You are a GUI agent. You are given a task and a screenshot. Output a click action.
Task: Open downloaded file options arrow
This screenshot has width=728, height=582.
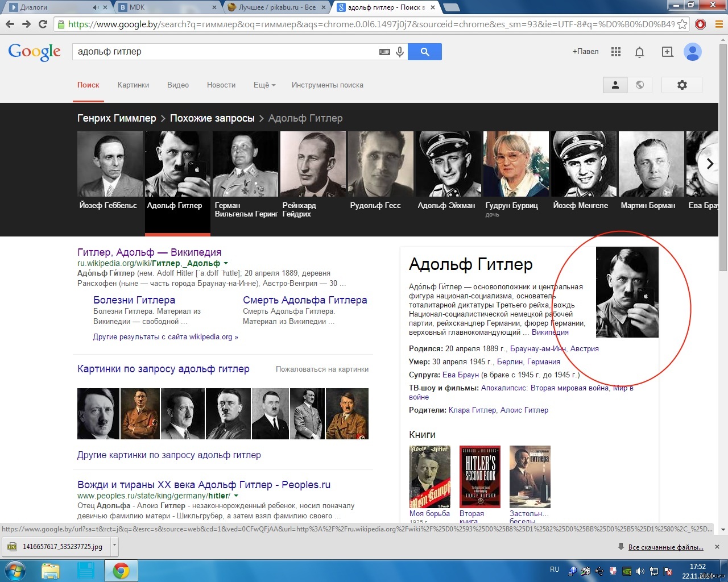pos(114,545)
